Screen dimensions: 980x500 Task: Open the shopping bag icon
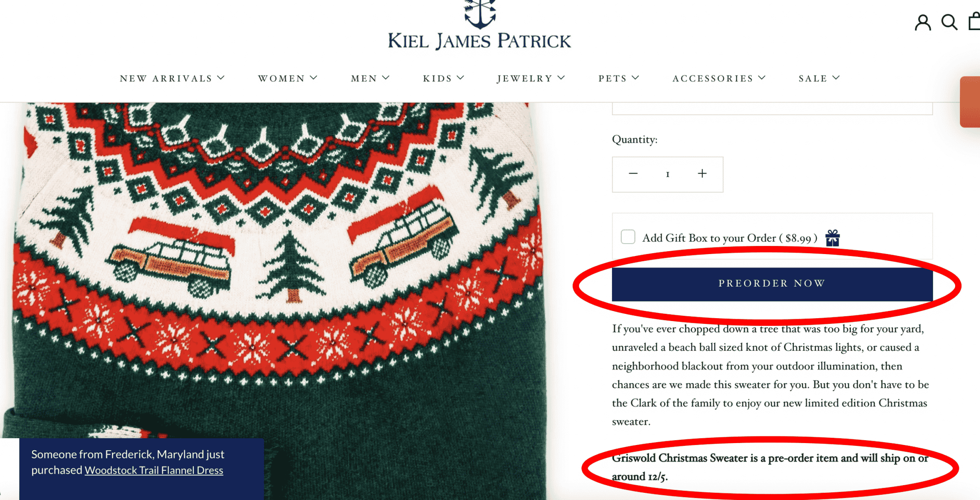(974, 22)
